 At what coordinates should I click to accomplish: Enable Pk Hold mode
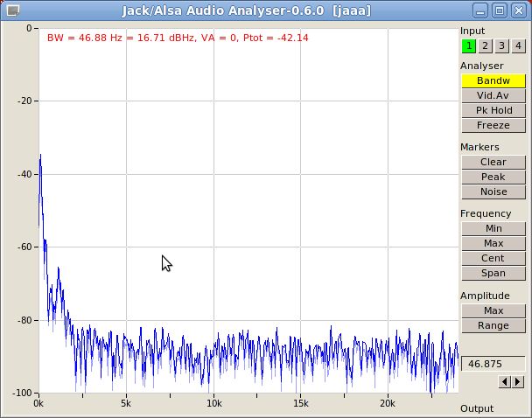pos(493,110)
